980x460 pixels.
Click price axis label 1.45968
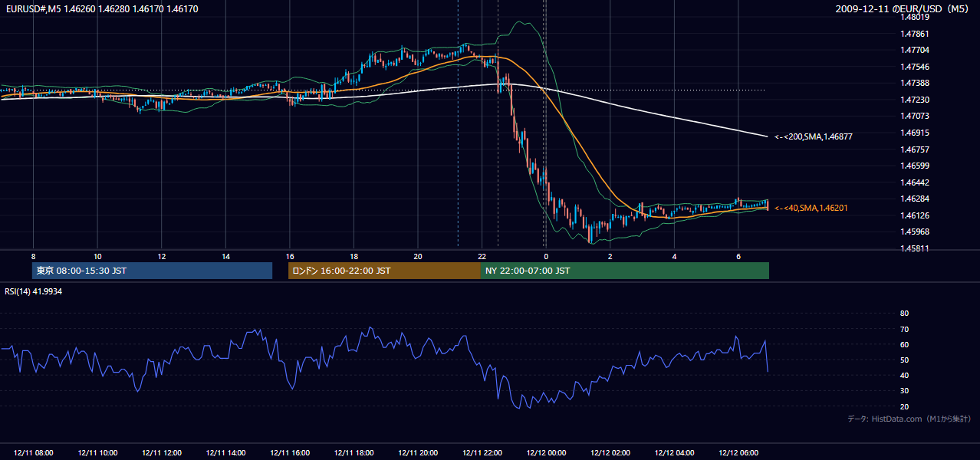coord(916,232)
